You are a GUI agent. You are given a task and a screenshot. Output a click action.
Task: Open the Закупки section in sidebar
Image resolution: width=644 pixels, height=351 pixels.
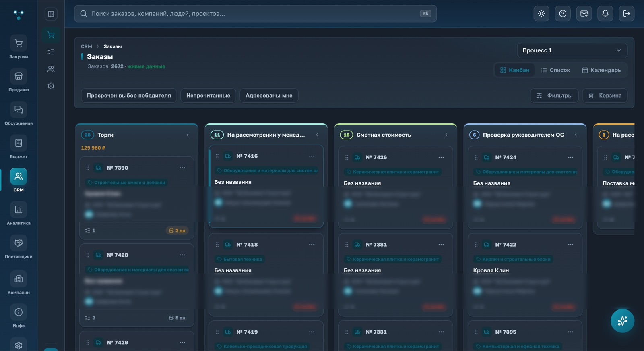(x=19, y=48)
